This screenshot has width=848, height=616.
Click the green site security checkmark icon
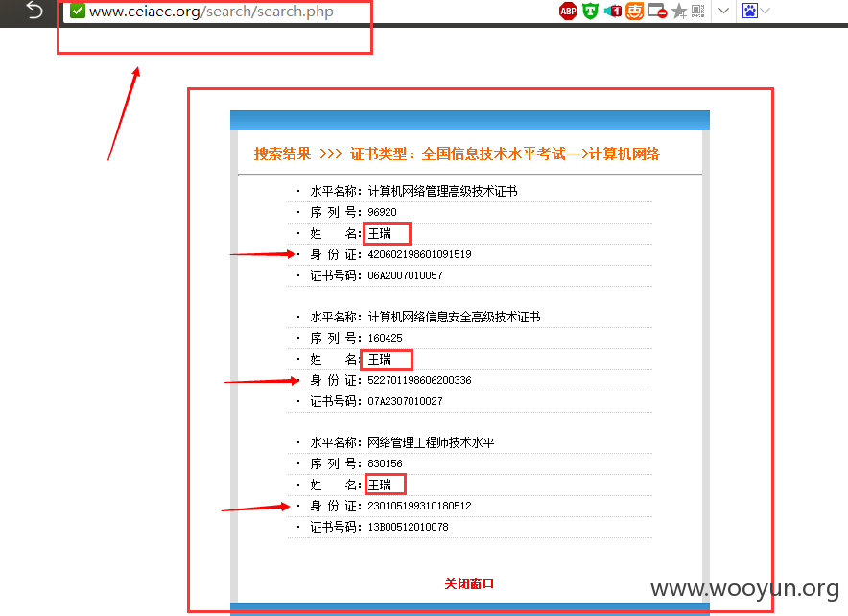click(78, 11)
